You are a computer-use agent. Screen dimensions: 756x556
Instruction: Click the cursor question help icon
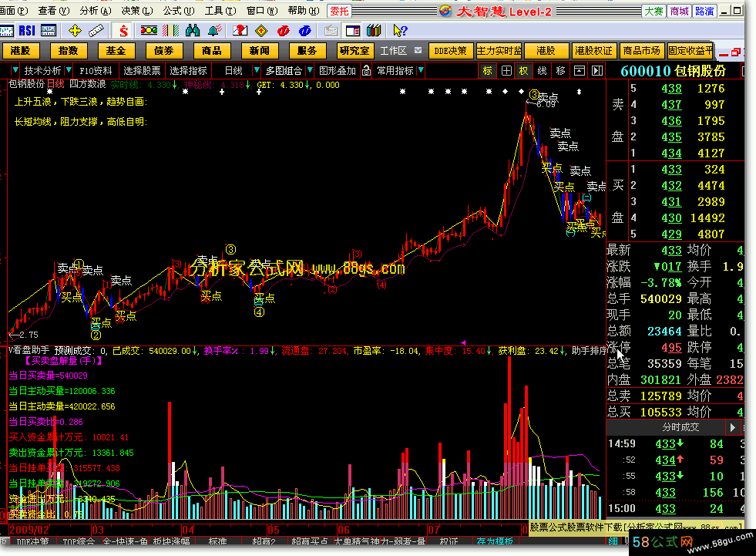pos(400,31)
